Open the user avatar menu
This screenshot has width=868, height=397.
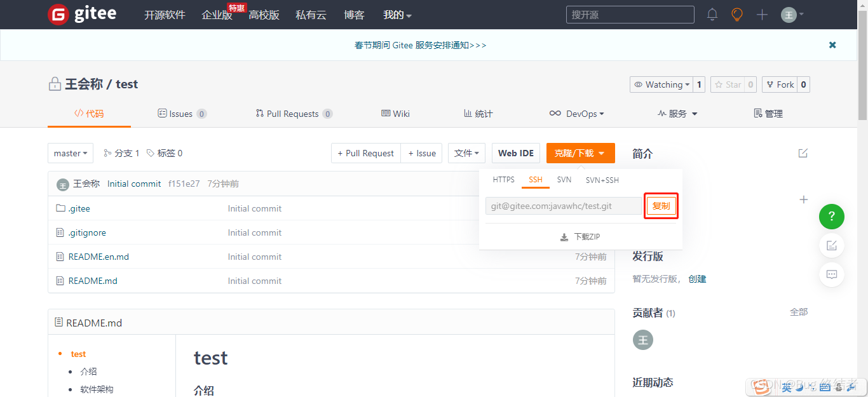click(792, 15)
